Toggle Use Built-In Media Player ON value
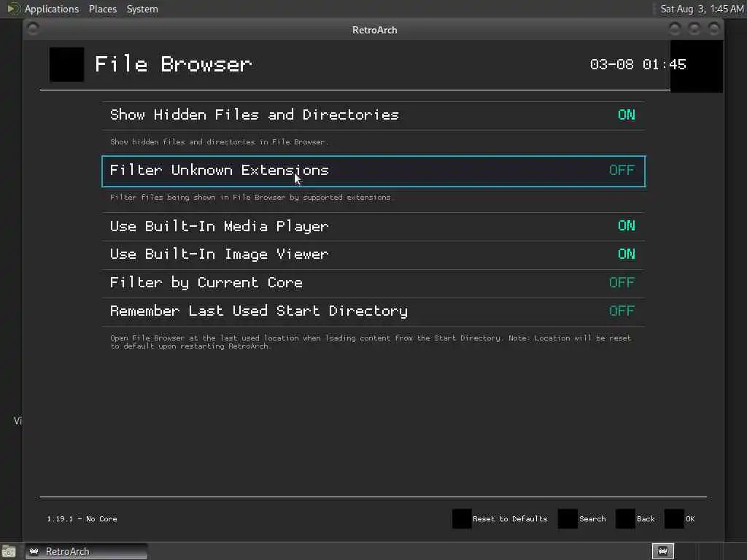 pyautogui.click(x=626, y=226)
